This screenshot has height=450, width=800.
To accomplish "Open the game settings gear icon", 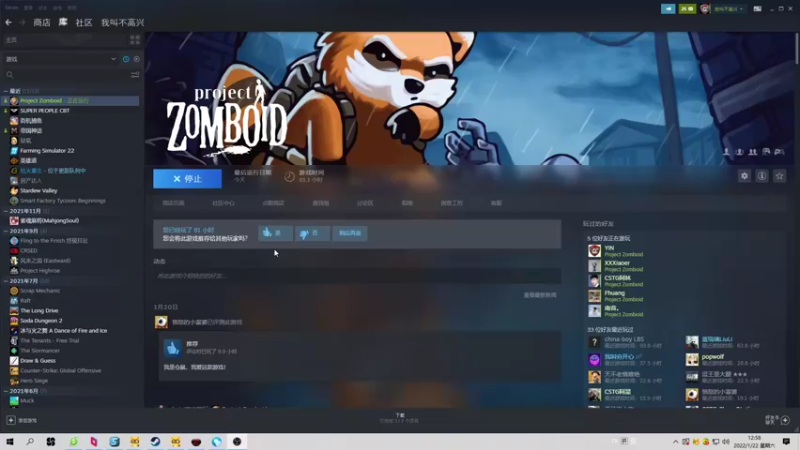I will (744, 176).
